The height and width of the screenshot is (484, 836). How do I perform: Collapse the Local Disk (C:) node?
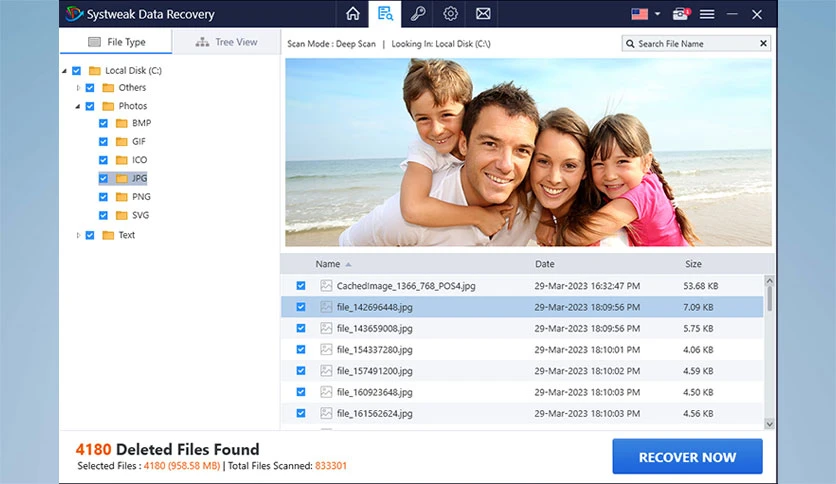click(x=65, y=70)
